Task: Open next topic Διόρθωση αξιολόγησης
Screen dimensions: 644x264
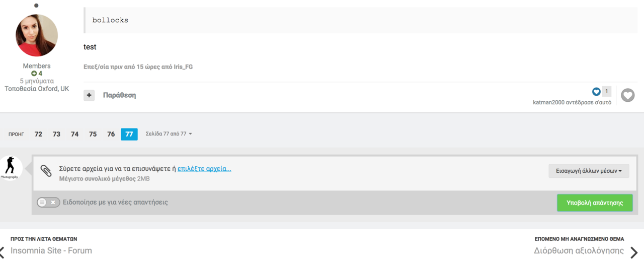Action: tap(579, 250)
